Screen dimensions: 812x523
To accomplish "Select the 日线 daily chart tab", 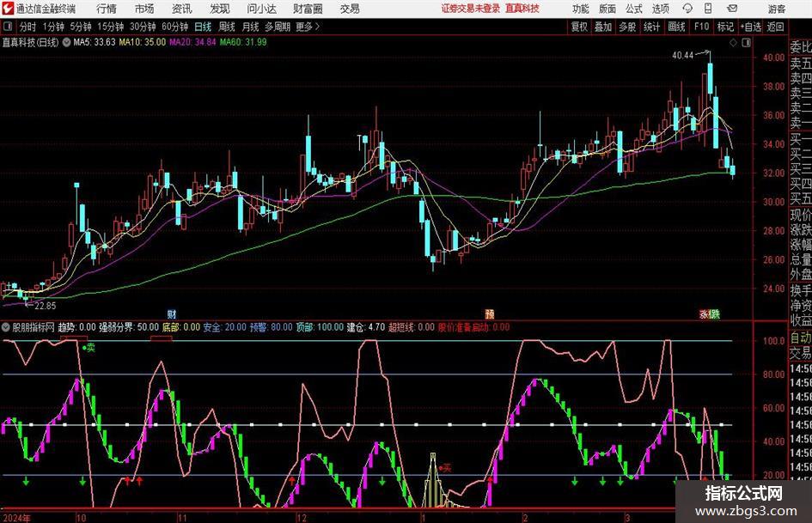I will click(203, 27).
